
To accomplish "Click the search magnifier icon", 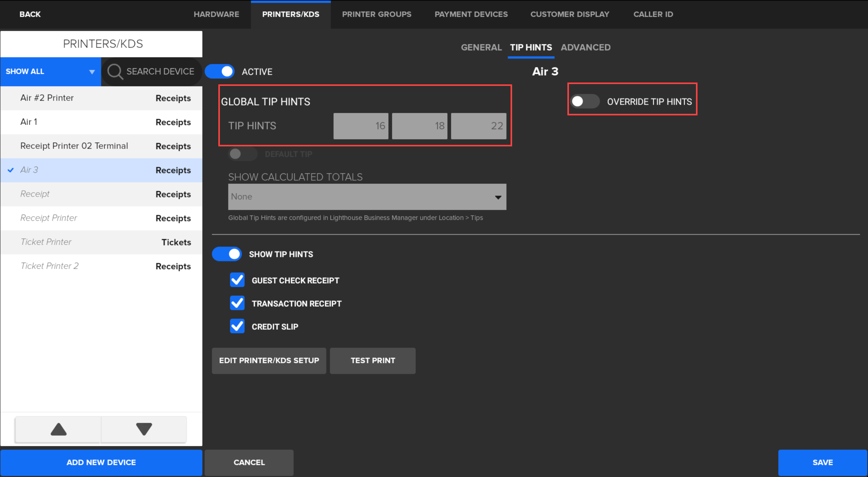I will pyautogui.click(x=115, y=72).
